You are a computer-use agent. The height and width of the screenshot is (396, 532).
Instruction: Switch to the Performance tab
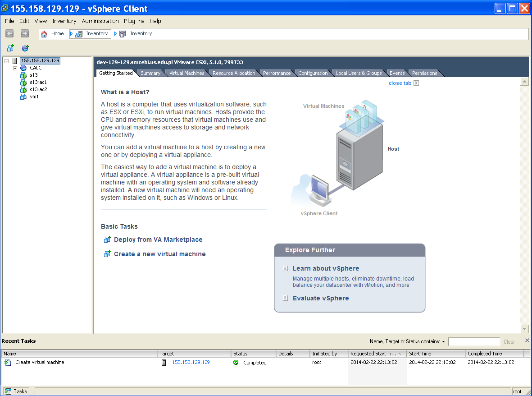pyautogui.click(x=277, y=73)
